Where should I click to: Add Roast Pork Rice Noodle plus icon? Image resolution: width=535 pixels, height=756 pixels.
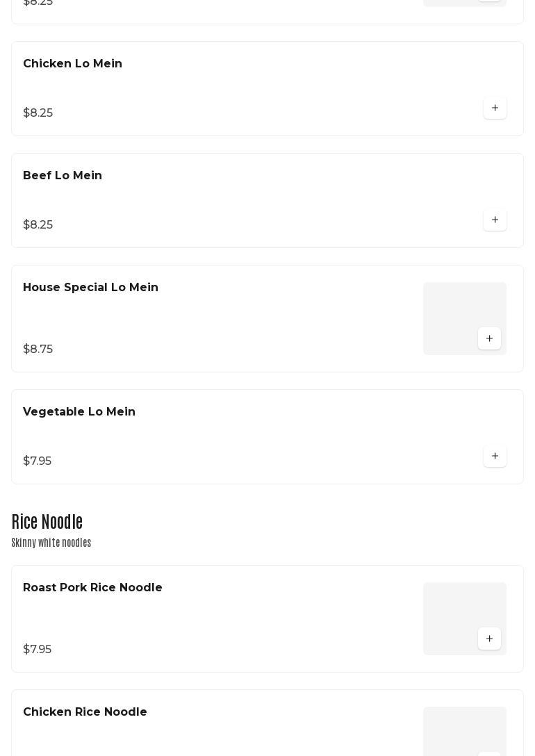click(489, 639)
